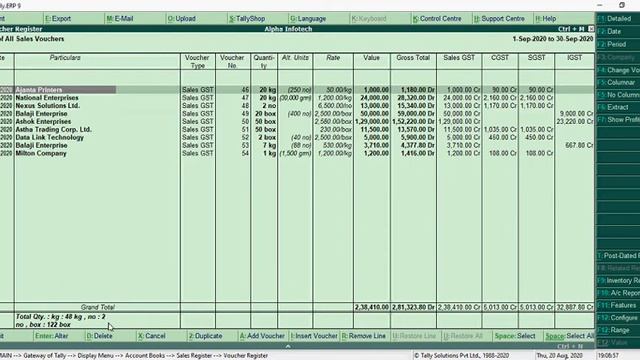Viewport: 640px width, 360px height.
Task: Click the Help button
Action: 545,19
